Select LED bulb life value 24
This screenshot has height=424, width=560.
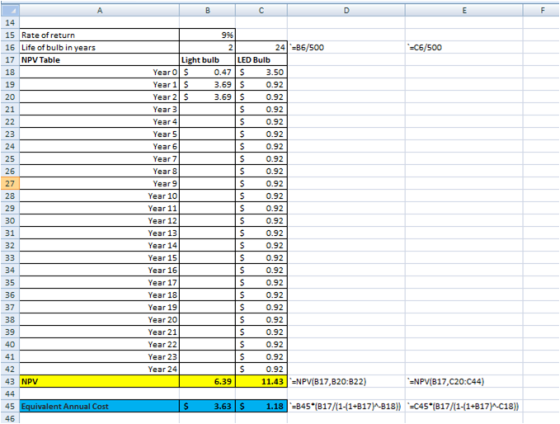point(261,48)
